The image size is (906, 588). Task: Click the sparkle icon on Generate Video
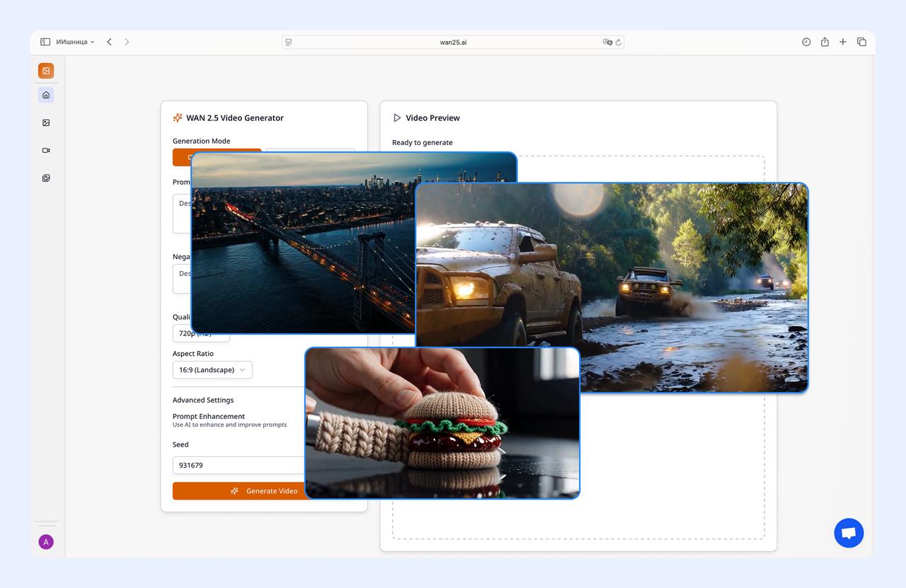click(235, 491)
